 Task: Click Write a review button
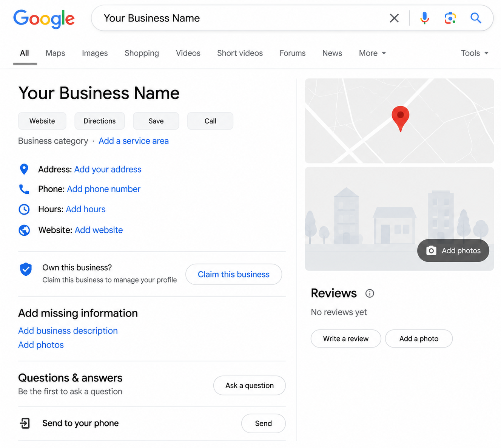click(346, 339)
